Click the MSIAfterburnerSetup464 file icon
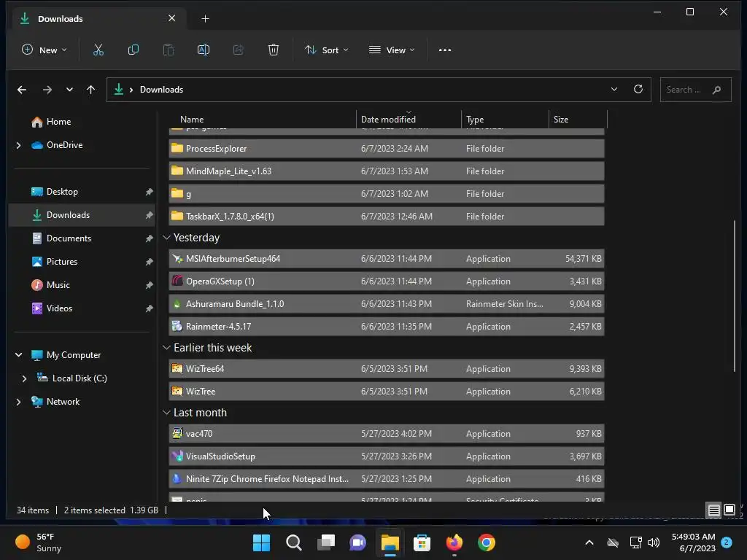The width and height of the screenshot is (747, 560). coord(177,259)
